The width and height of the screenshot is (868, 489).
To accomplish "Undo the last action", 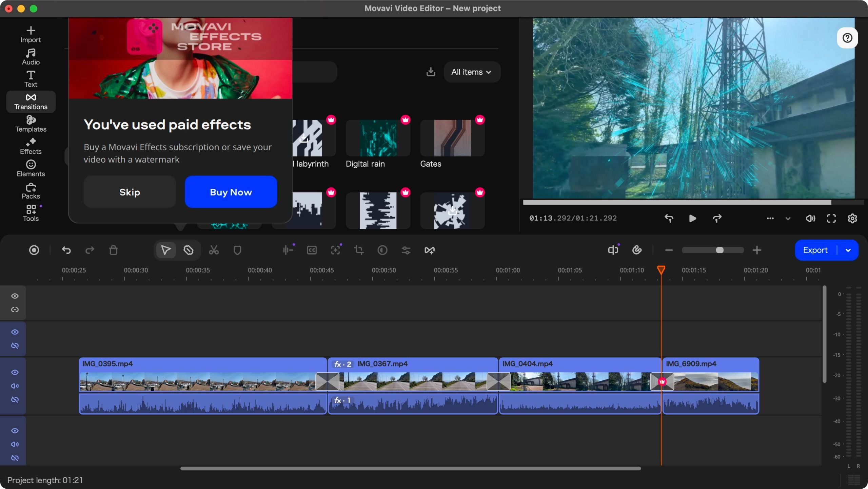I will [66, 250].
